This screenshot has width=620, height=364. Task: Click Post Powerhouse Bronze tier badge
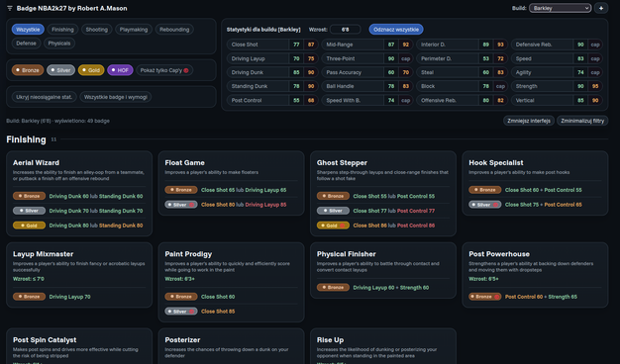(x=485, y=297)
